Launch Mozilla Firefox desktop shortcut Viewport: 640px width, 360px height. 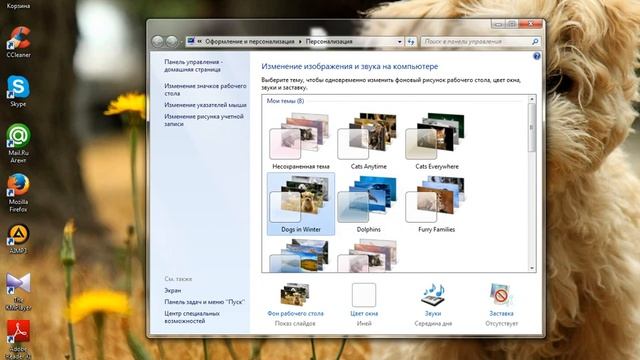pyautogui.click(x=18, y=193)
